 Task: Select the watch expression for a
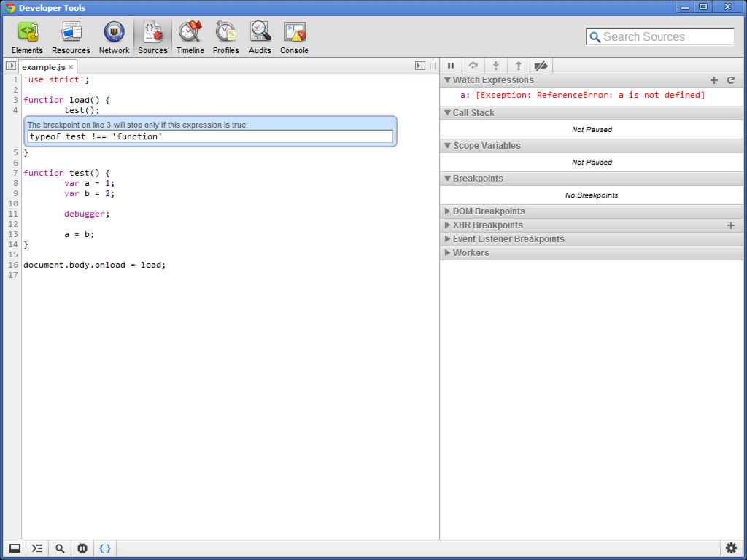582,96
